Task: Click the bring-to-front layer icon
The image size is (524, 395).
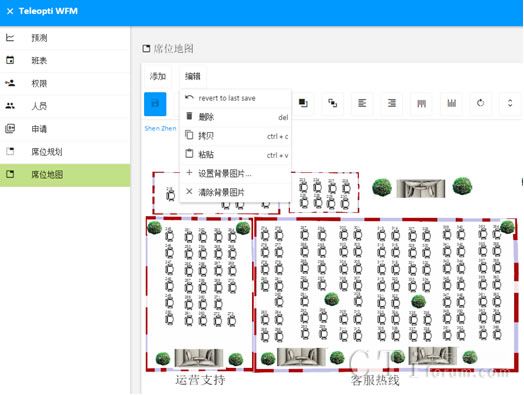Action: [303, 103]
